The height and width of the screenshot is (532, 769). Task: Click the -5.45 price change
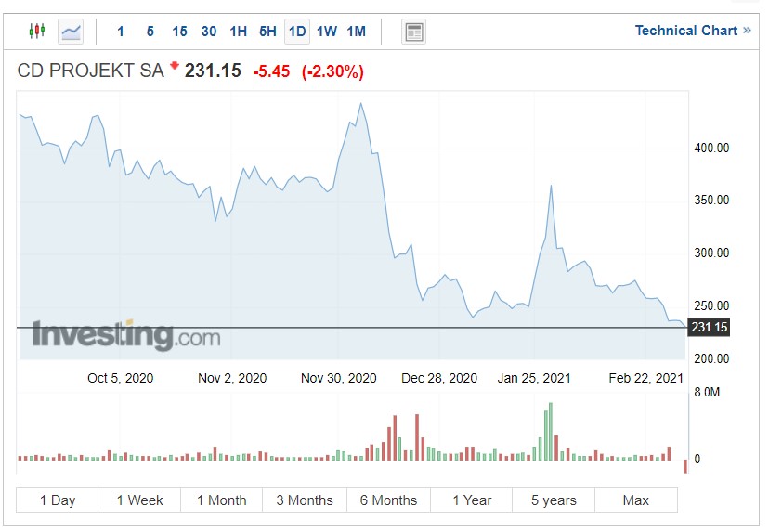pos(272,71)
